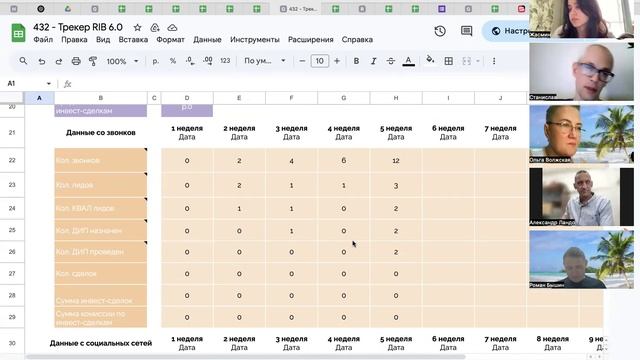
Task: Open the merge cells dropdown arrow
Action: [478, 61]
